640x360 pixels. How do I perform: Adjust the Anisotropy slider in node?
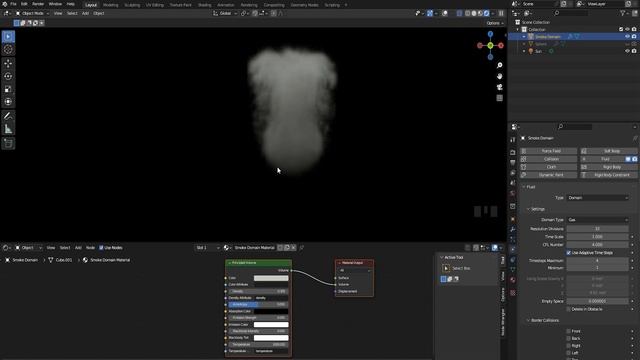pos(258,304)
